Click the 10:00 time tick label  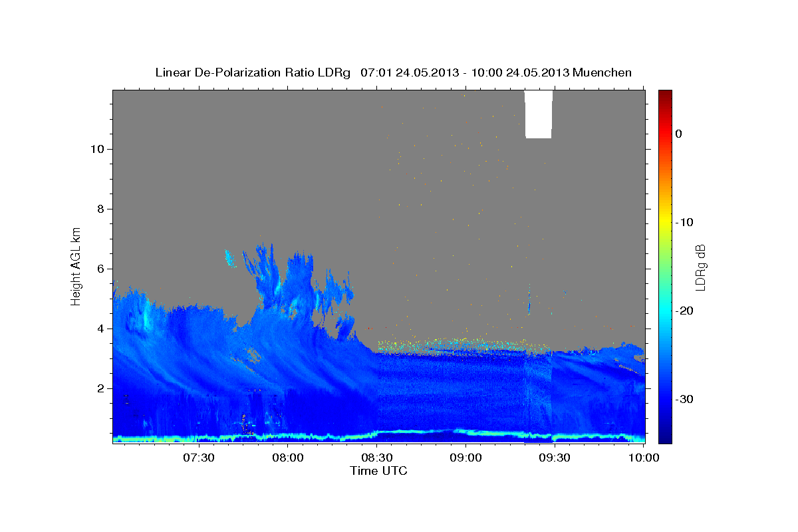[x=643, y=458]
